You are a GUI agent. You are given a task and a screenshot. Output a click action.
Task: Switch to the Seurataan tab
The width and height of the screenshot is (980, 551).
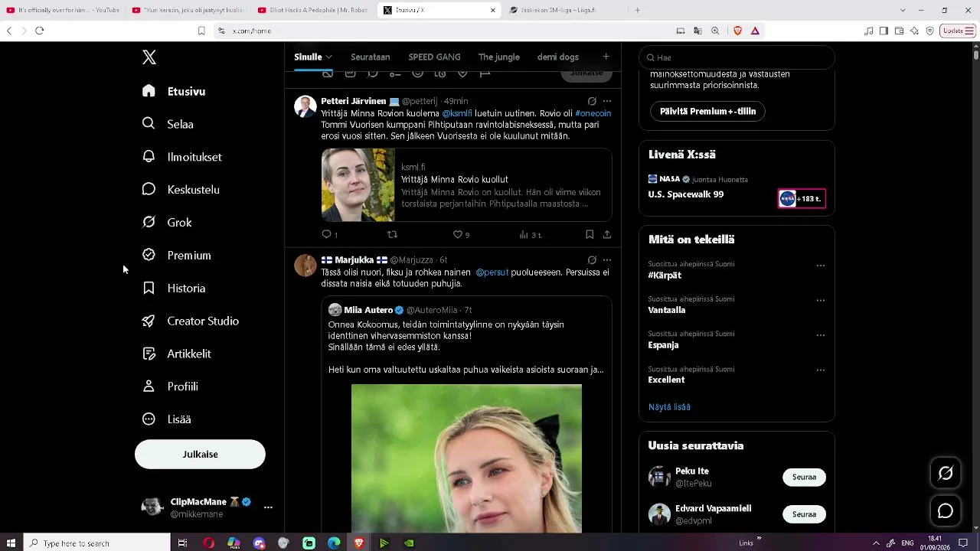tap(371, 57)
